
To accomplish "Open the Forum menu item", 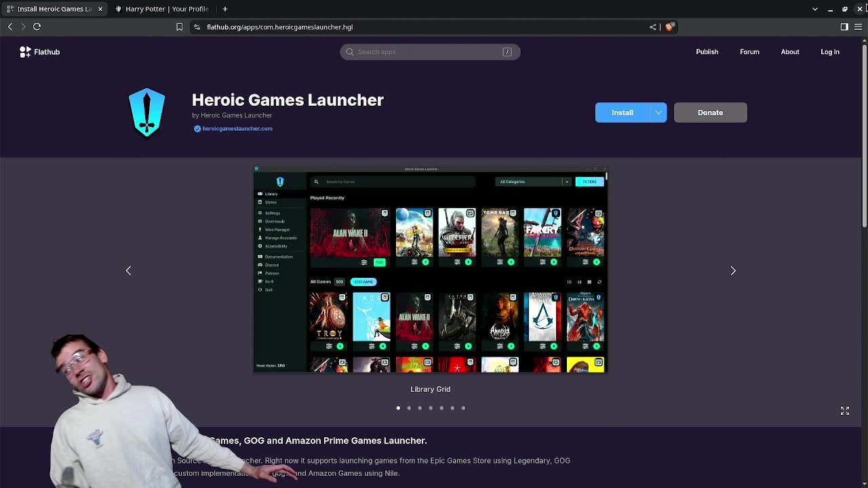I will coord(749,52).
